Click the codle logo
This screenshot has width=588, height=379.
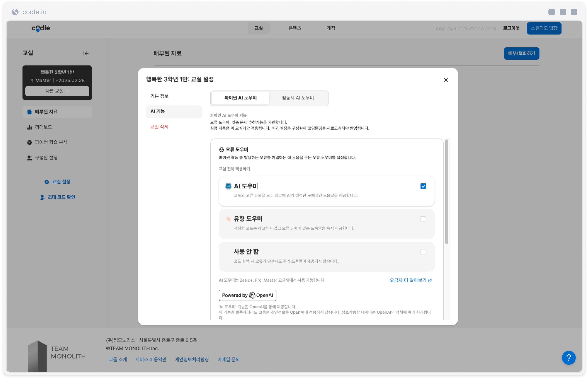pyautogui.click(x=41, y=28)
